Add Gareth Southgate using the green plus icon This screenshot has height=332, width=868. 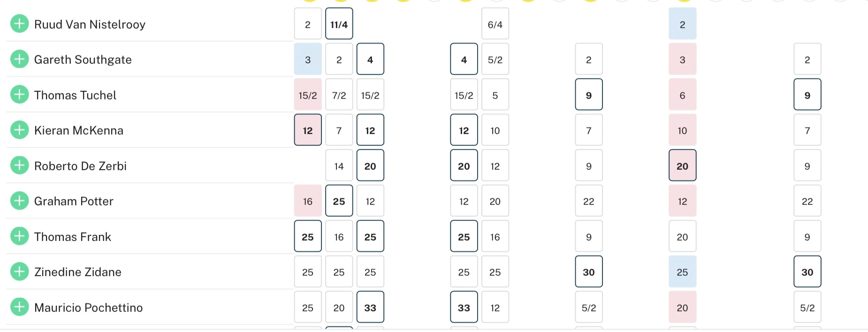pos(19,59)
